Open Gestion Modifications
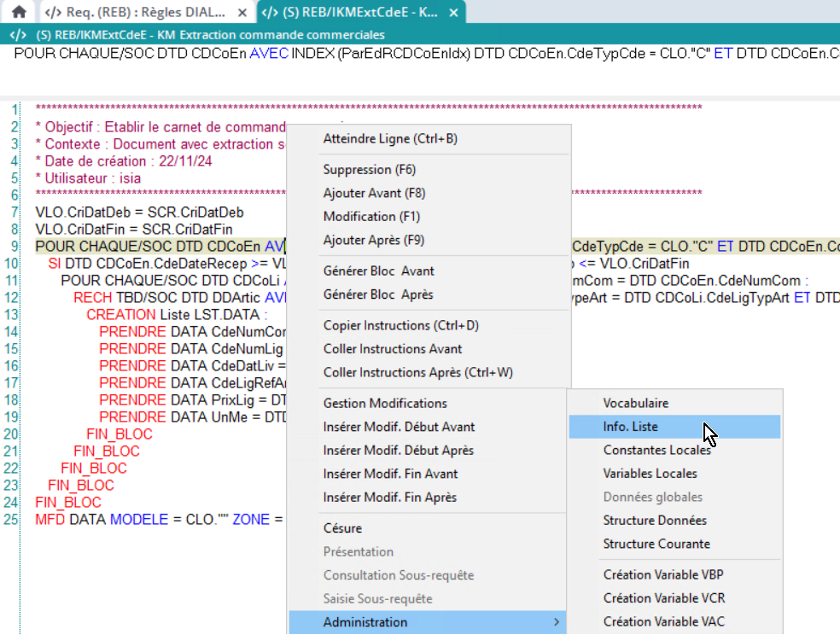Viewport: 840px width, 635px height. [384, 403]
